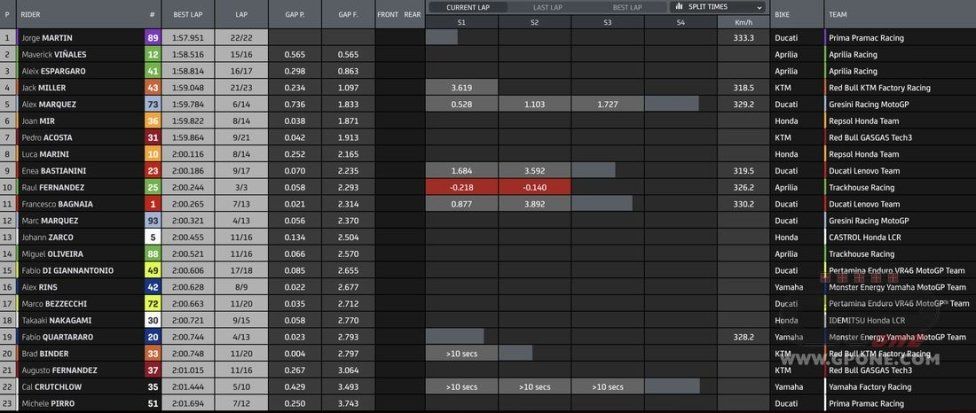Switch to the Current Lap tab
This screenshot has width=976, height=413.
pyautogui.click(x=469, y=7)
